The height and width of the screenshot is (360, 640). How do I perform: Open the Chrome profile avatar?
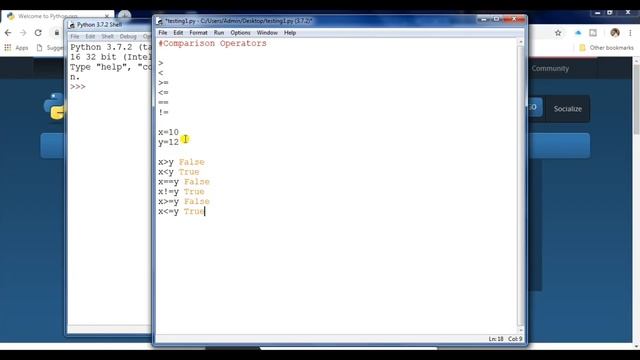coord(615,33)
